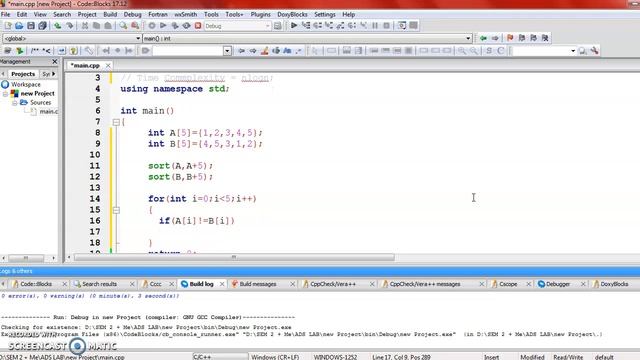Screen dimensions: 640x360
Task: Jump back using the green left arrow
Action: pyautogui.click(x=483, y=38)
